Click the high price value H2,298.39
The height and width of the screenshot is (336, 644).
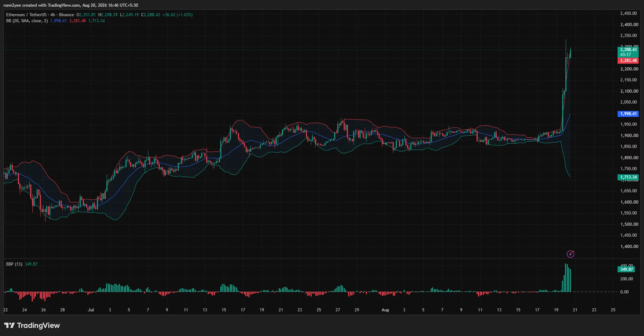pos(108,15)
